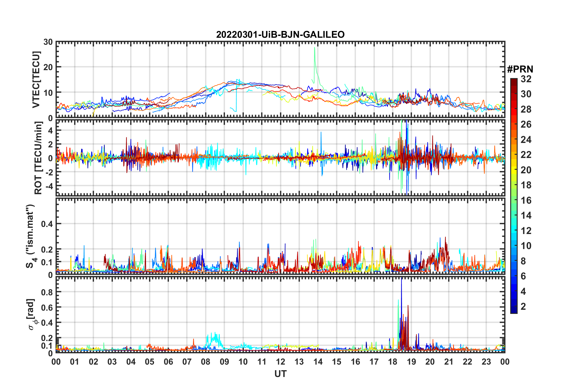Click the x-axis tick label 23
Screen dimensions: 561x392
(x=486, y=362)
